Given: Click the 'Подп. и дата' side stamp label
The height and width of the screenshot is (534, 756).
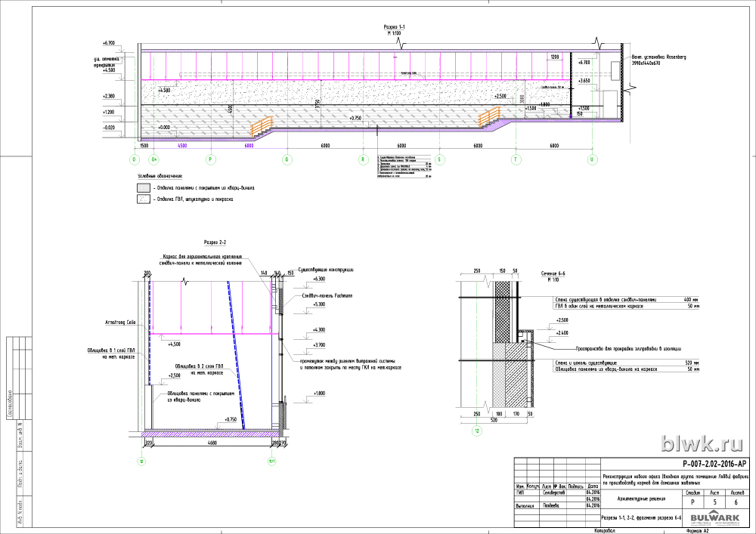Looking at the screenshot, I should (x=20, y=475).
